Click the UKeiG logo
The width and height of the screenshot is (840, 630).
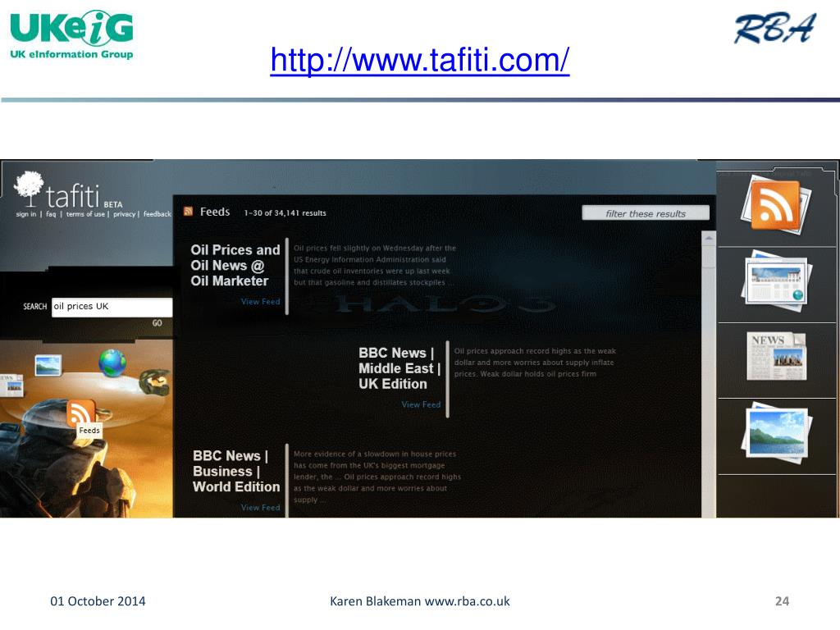click(71, 34)
